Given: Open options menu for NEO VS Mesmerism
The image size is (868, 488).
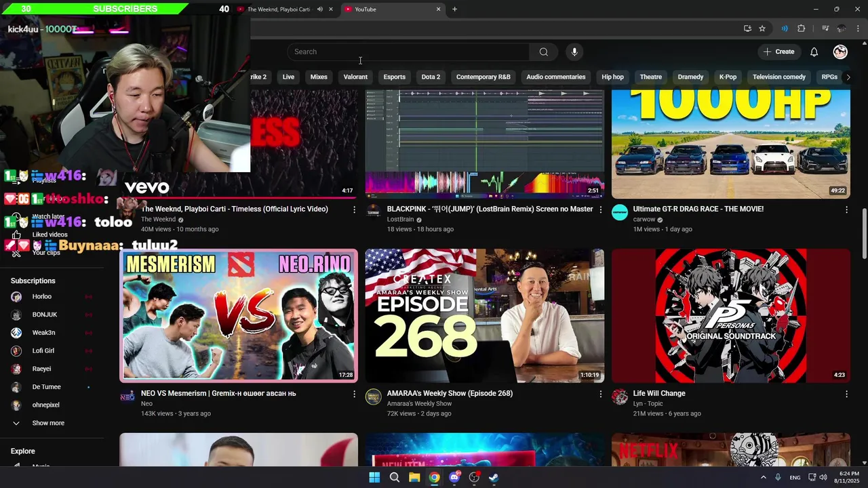Looking at the screenshot, I should [354, 394].
